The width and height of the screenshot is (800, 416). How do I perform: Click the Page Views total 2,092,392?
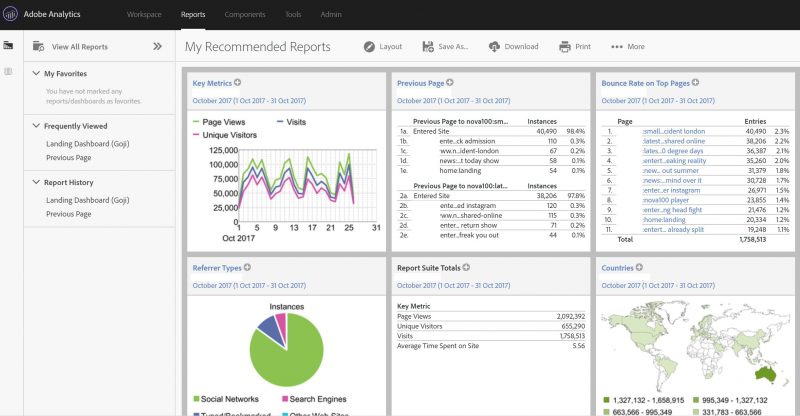click(x=570, y=316)
